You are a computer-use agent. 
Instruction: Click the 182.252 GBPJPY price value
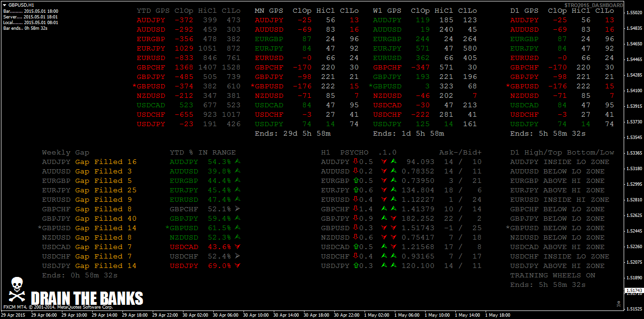[418, 218]
